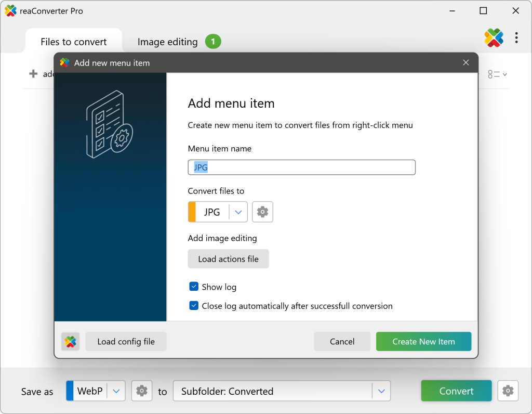Open conversion settings gear beside Convert

tap(508, 391)
